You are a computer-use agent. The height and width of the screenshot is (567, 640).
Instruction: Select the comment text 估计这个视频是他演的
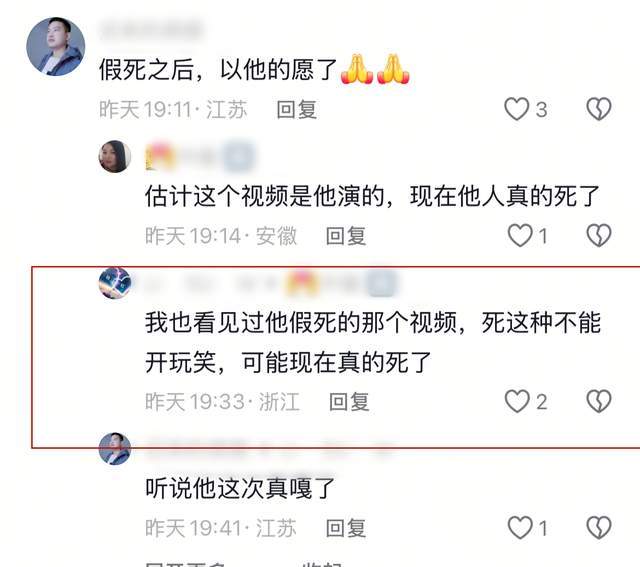(264, 196)
